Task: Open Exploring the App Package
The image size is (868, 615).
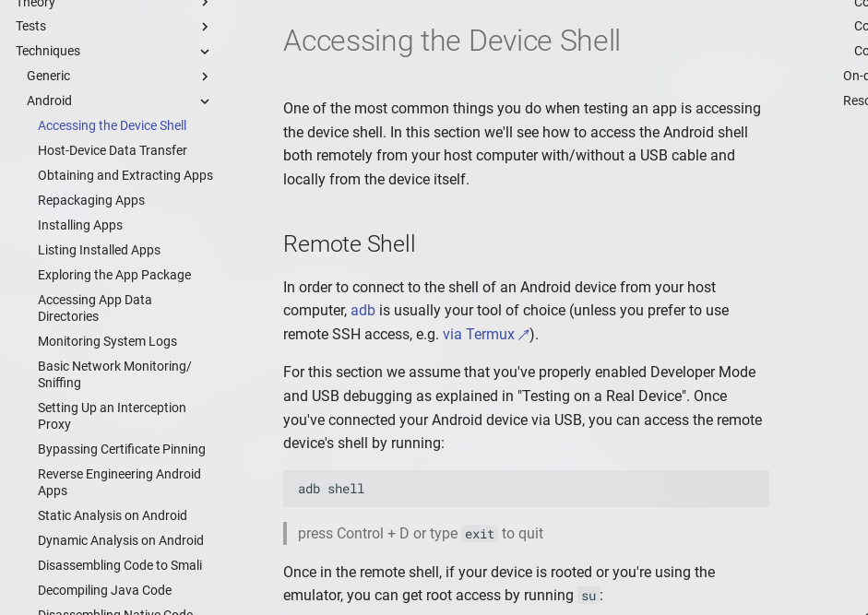Action: (x=114, y=275)
